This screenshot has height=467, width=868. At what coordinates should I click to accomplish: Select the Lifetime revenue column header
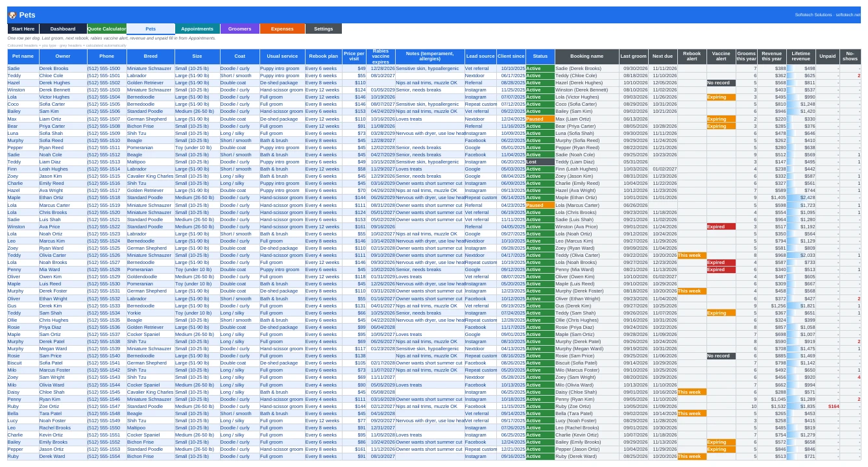[x=801, y=57]
